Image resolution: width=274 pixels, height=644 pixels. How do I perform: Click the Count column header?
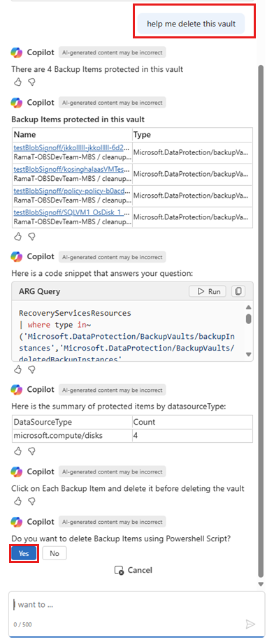click(x=192, y=422)
